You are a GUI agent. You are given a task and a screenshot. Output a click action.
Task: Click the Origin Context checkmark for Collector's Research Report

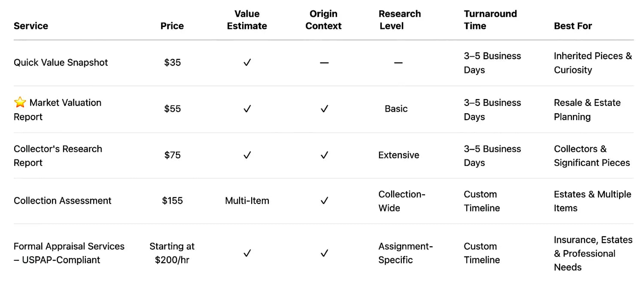(x=324, y=155)
